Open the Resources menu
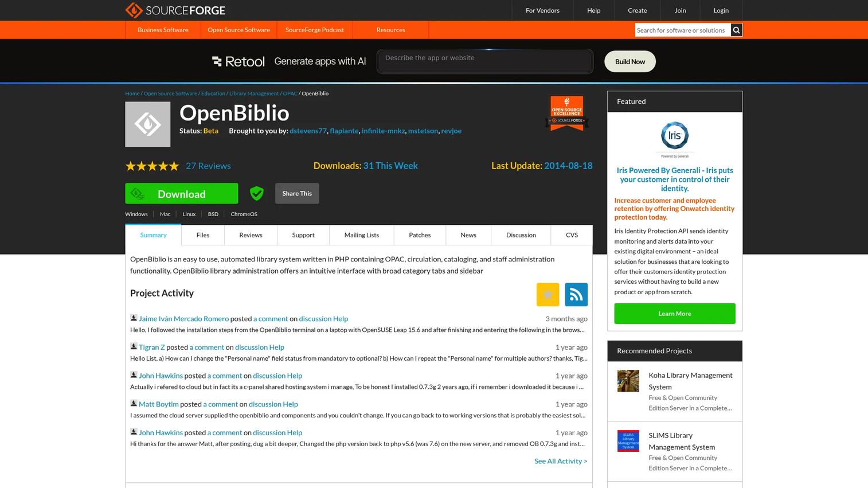Viewport: 868px width, 488px height. click(x=390, y=30)
